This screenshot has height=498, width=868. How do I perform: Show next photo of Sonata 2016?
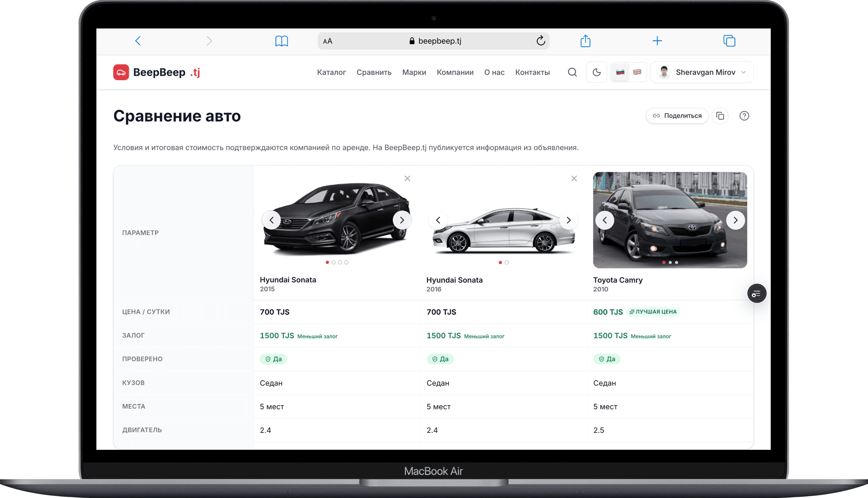pyautogui.click(x=568, y=220)
